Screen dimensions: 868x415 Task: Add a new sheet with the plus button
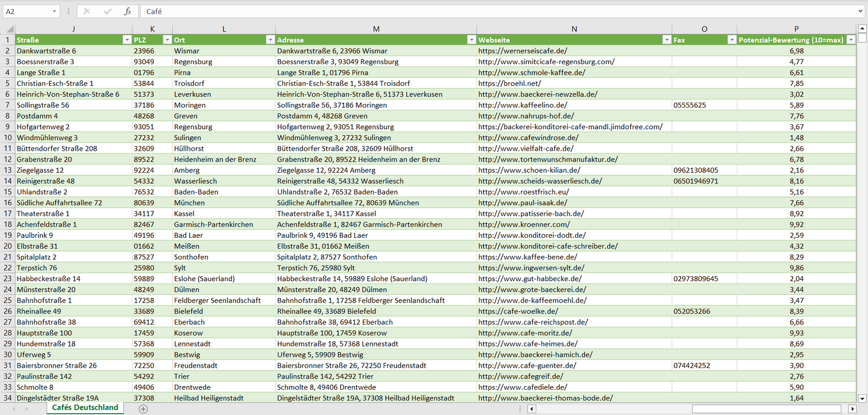click(x=143, y=409)
